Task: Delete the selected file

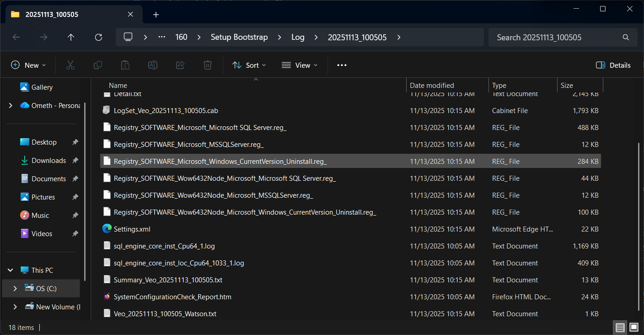Action: (207, 65)
